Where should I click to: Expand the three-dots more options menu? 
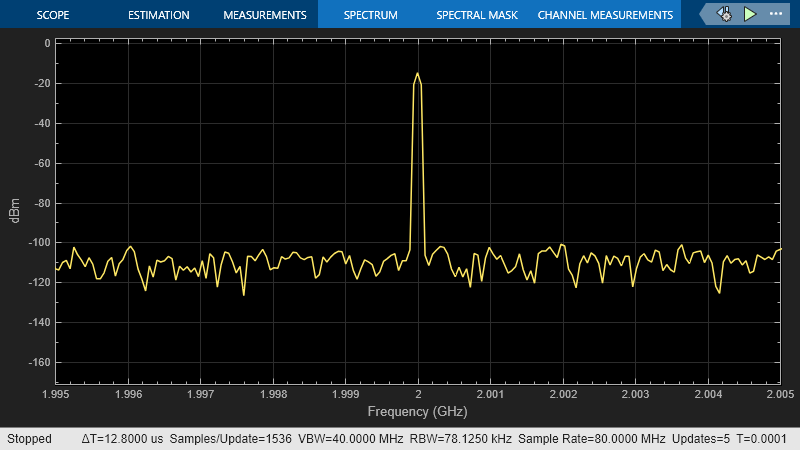777,15
